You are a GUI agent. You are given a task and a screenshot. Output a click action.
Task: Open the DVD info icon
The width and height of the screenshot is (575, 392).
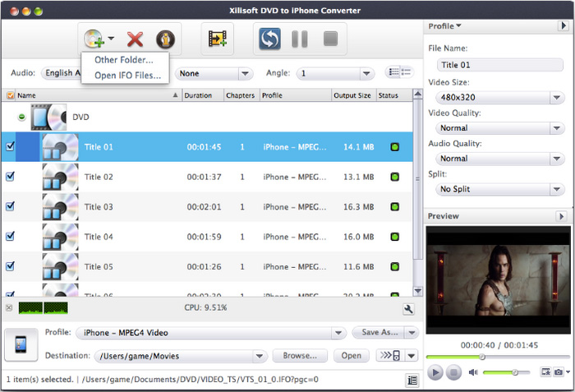click(x=165, y=39)
